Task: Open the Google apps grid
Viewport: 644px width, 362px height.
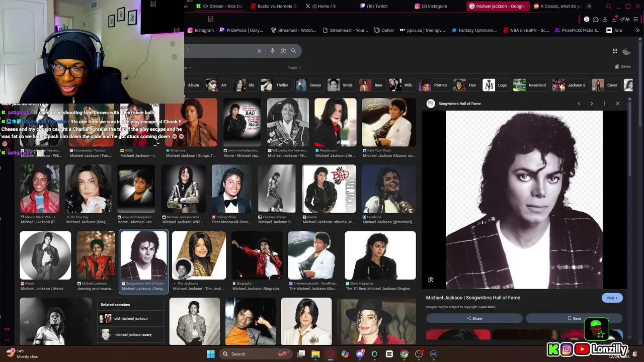Action: 615,51
